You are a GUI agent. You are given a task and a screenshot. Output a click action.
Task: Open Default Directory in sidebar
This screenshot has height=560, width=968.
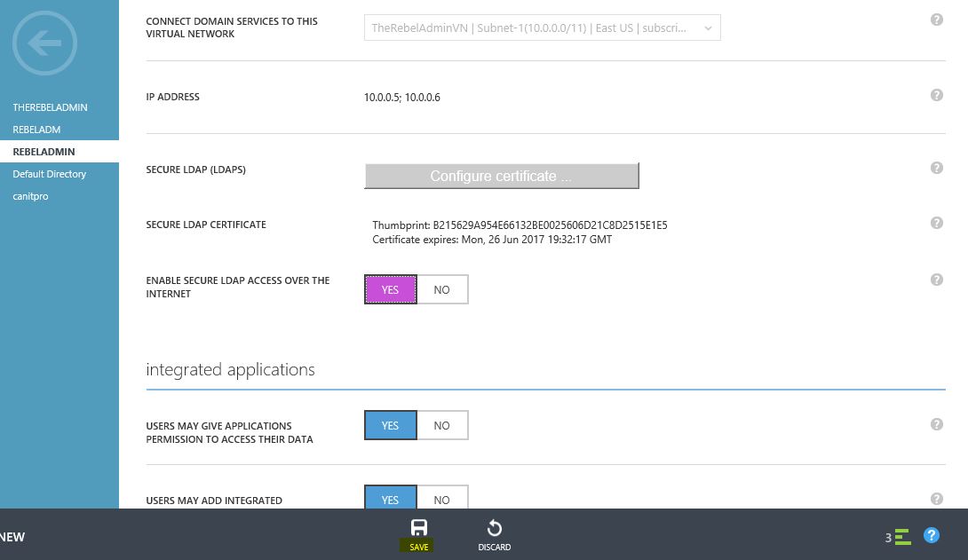pyautogui.click(x=50, y=174)
